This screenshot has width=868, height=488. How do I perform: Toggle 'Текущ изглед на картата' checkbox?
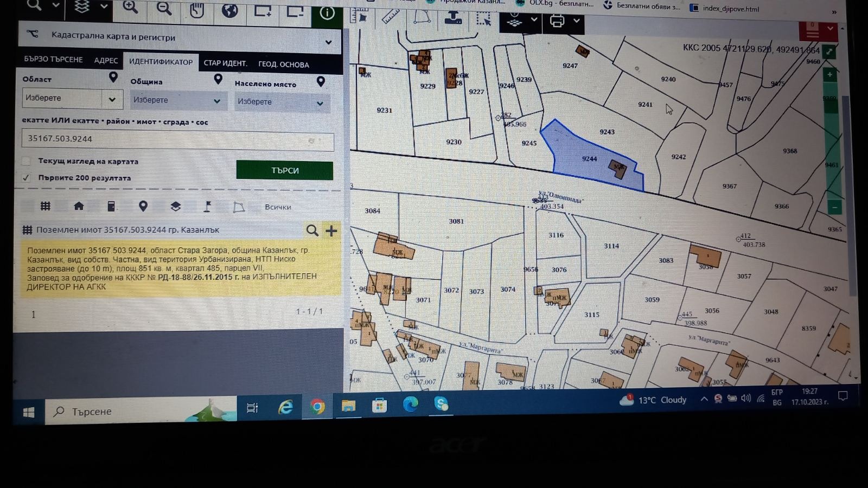[x=26, y=161]
